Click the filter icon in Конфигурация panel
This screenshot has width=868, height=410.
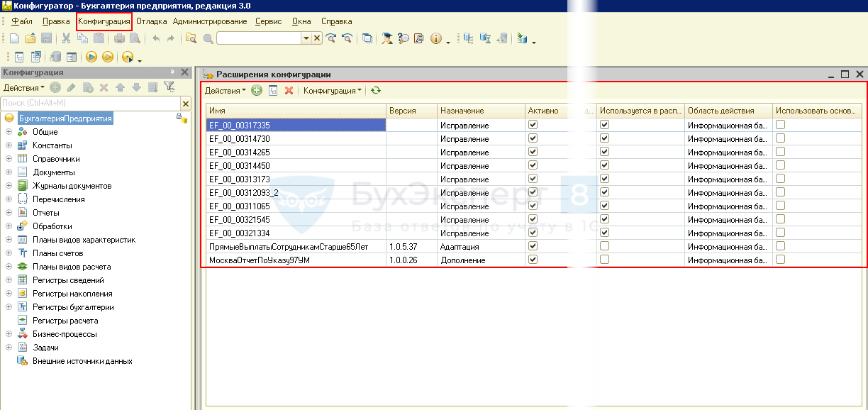pos(169,87)
